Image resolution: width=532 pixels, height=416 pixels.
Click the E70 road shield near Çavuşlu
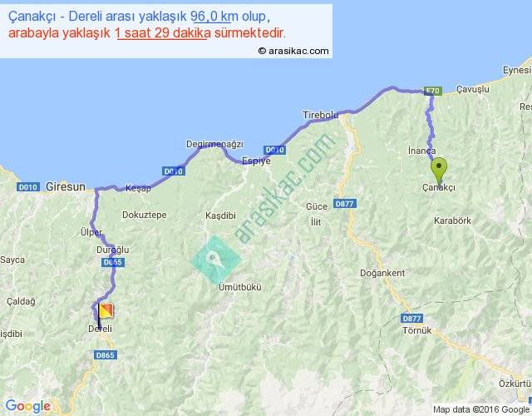click(431, 91)
